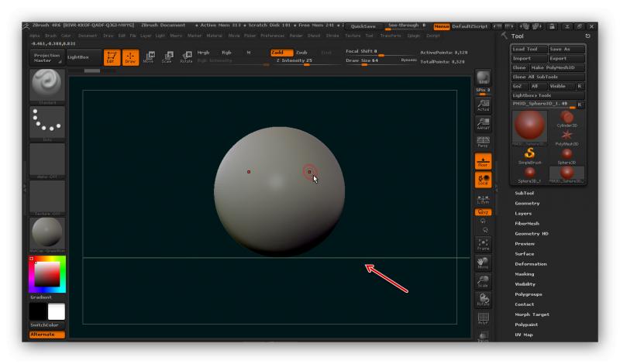
Task: Open the Standard brush selector thumbnail
Action: tap(47, 85)
